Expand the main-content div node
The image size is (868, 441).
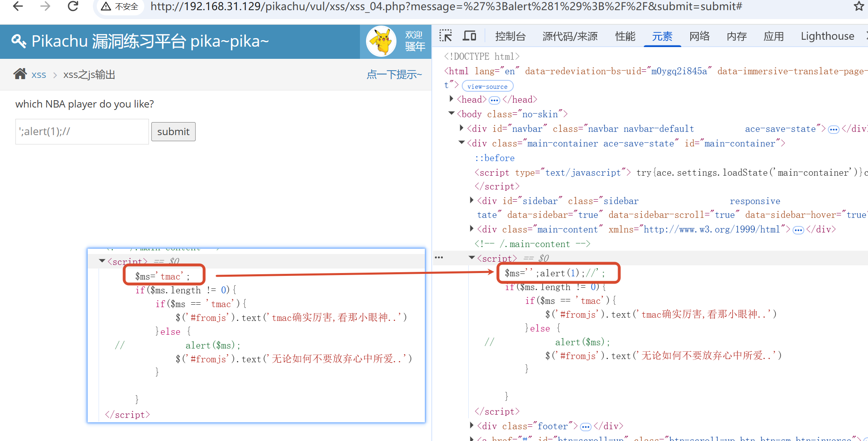click(x=472, y=228)
